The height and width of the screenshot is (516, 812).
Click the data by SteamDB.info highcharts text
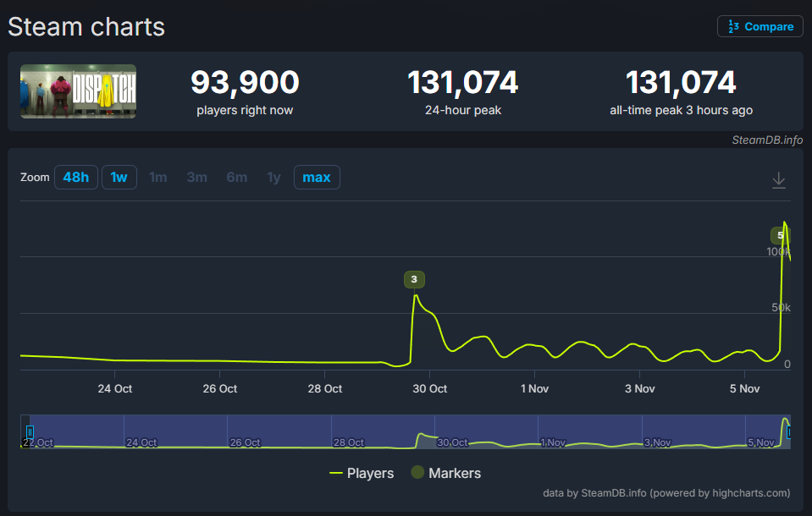[666, 493]
